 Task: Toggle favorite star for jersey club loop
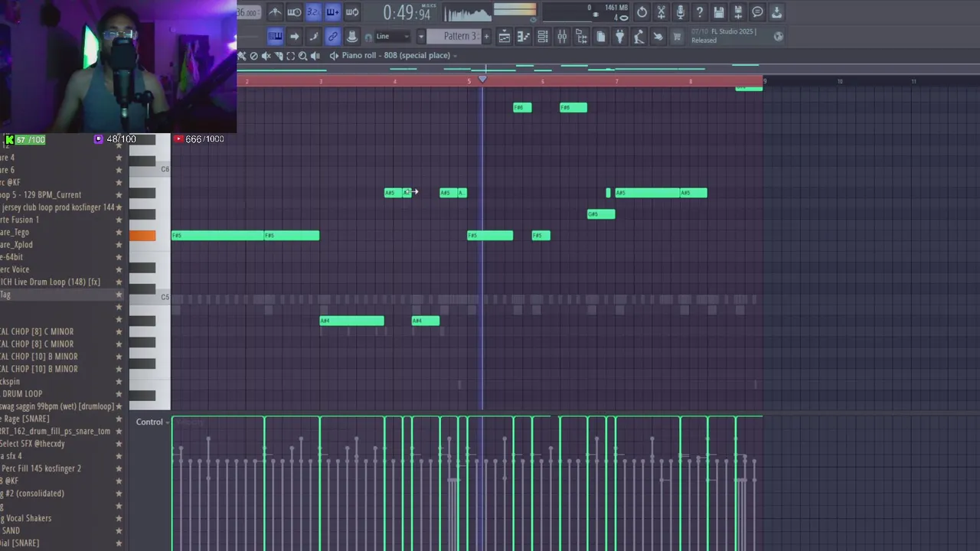[x=119, y=207]
